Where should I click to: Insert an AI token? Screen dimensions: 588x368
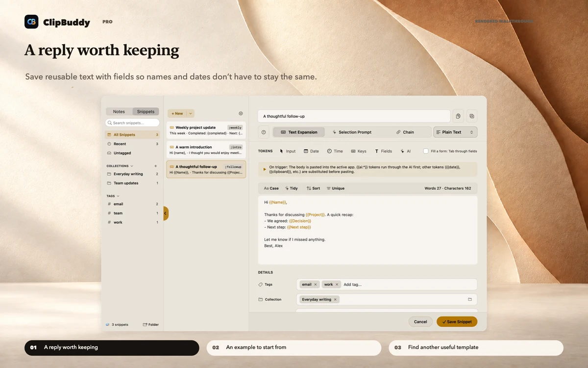point(405,151)
